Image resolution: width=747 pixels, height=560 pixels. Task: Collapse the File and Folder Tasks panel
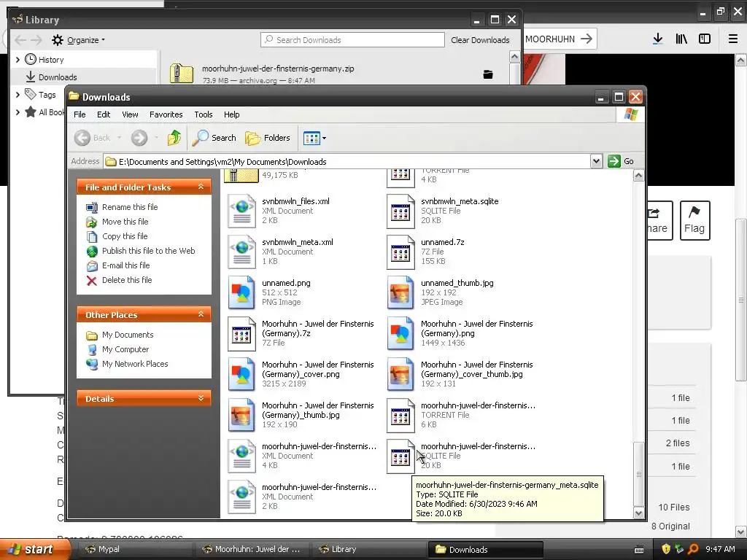click(x=201, y=187)
